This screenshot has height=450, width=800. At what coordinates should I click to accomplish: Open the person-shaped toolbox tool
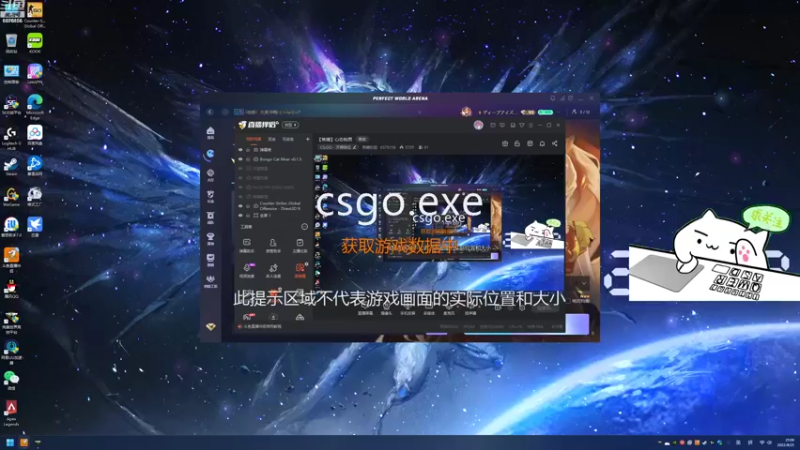click(273, 244)
